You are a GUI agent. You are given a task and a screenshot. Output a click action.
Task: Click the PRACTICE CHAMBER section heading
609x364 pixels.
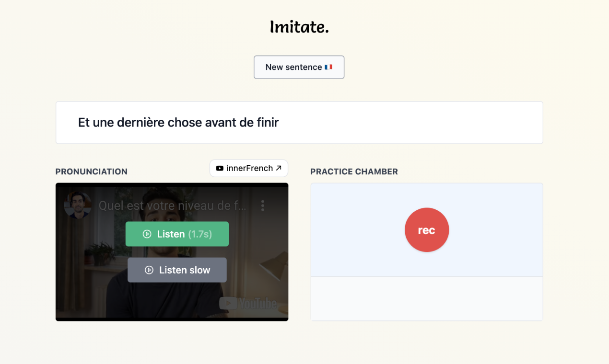click(354, 171)
